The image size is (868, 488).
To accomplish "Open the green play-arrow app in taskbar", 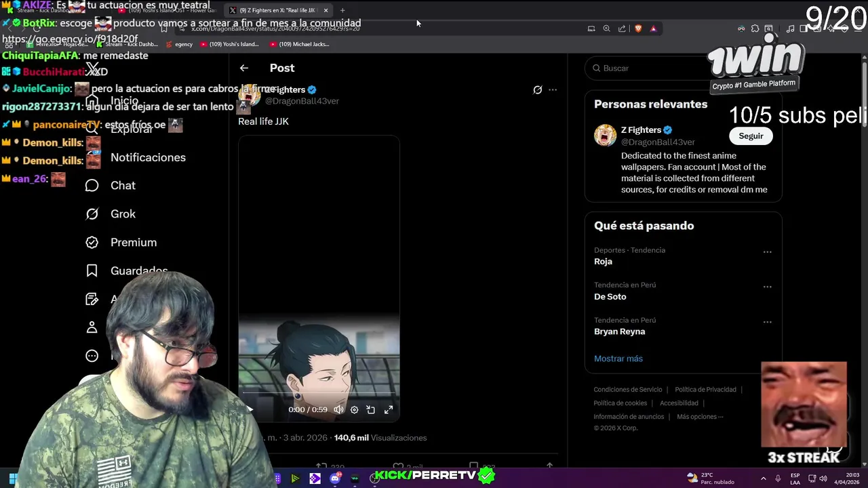I will (295, 478).
